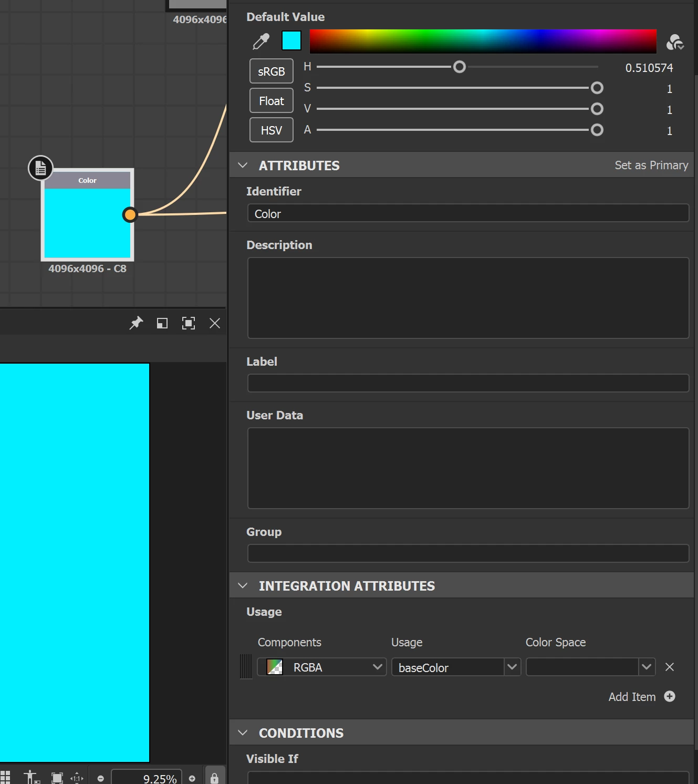Screen dimensions: 698x784
Task: Toggle the HSV color model button
Action: coord(272,130)
